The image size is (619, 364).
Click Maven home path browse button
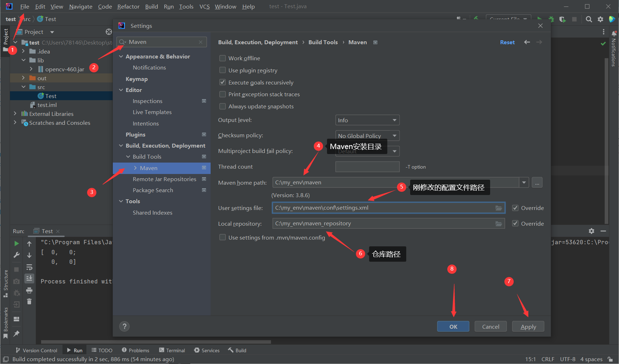(537, 183)
